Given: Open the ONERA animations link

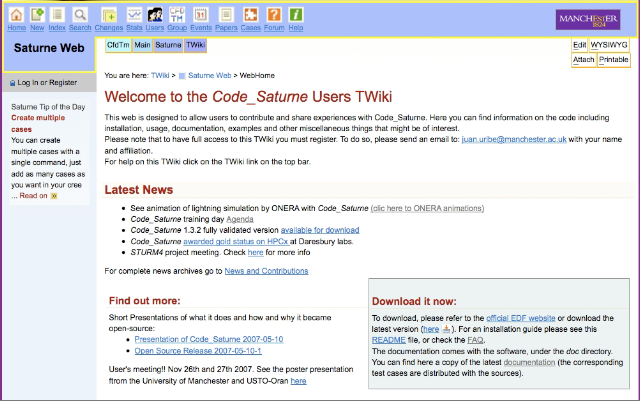Looking at the screenshot, I should pos(427,208).
